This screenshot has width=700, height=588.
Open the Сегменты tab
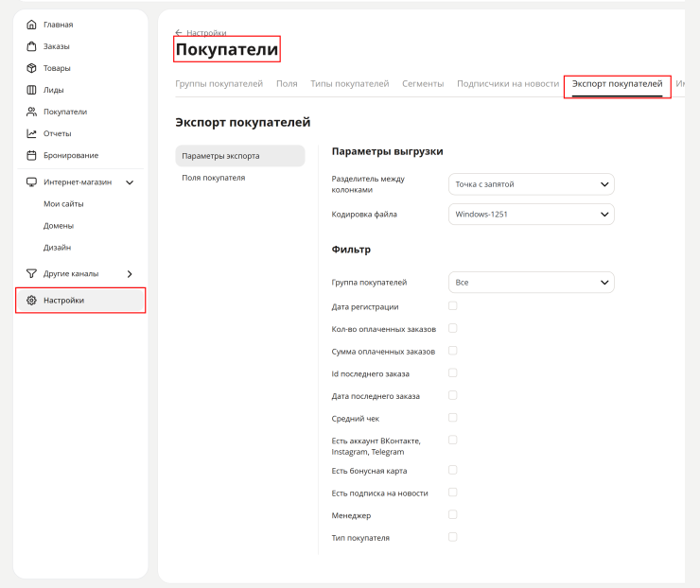pyautogui.click(x=423, y=84)
